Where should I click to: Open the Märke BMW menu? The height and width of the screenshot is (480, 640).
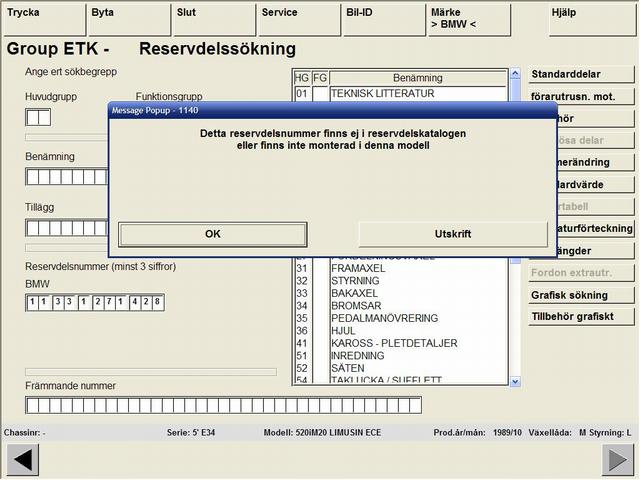(467, 19)
